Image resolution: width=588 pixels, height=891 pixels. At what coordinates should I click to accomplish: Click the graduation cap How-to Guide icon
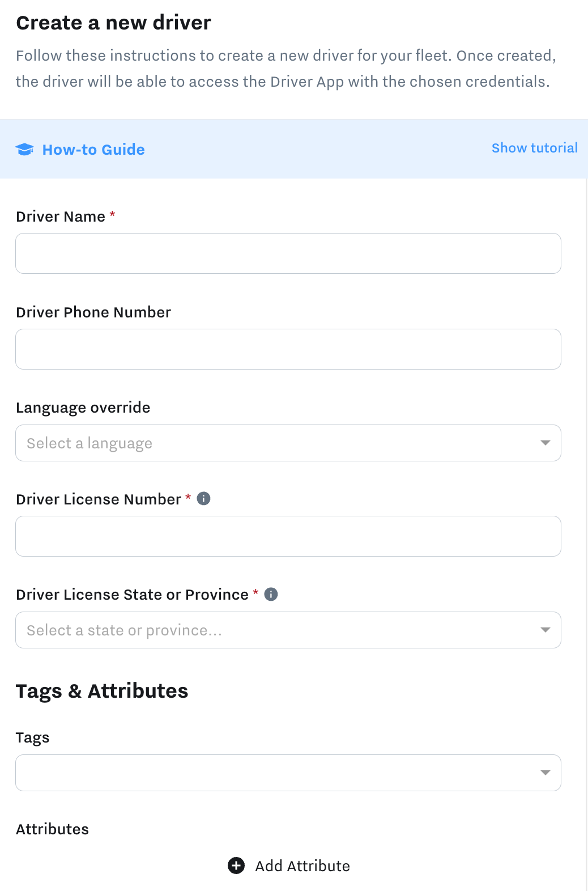[25, 149]
